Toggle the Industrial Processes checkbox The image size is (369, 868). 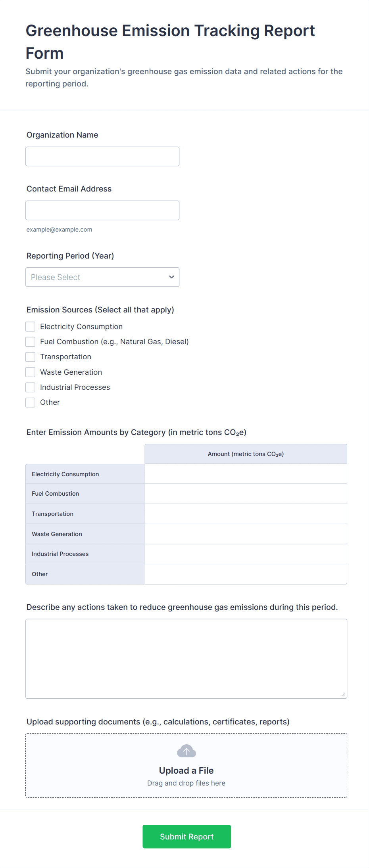click(x=30, y=387)
